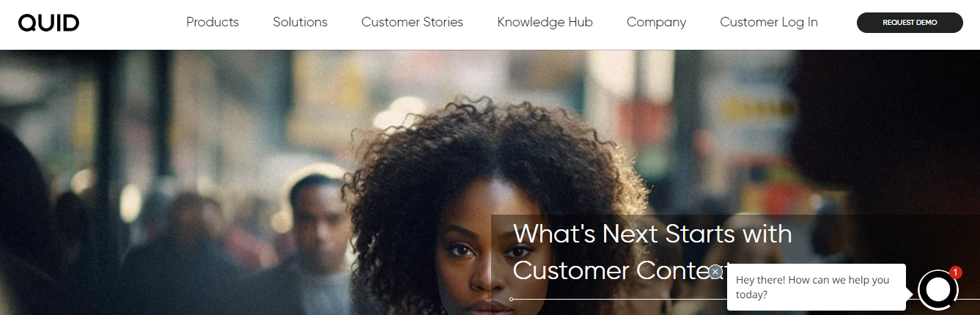Click the REQUEST DEMO button
980x315 pixels.
click(x=910, y=23)
